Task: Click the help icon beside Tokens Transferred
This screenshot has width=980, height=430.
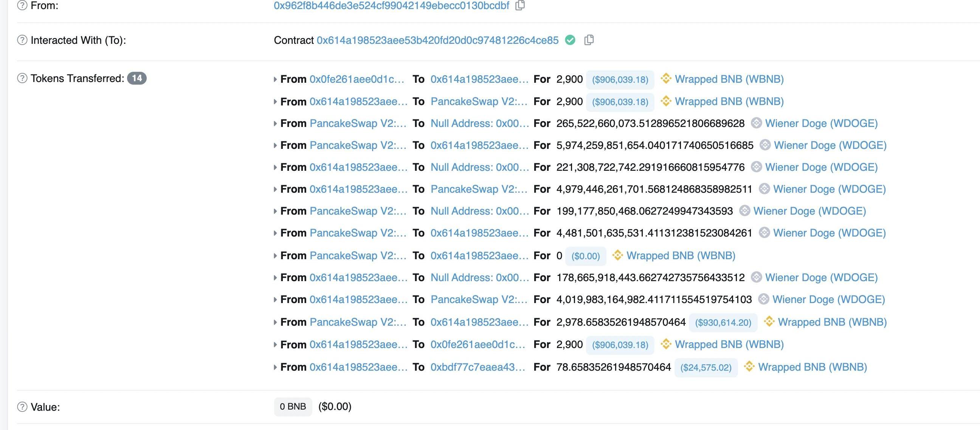Action: (22, 78)
